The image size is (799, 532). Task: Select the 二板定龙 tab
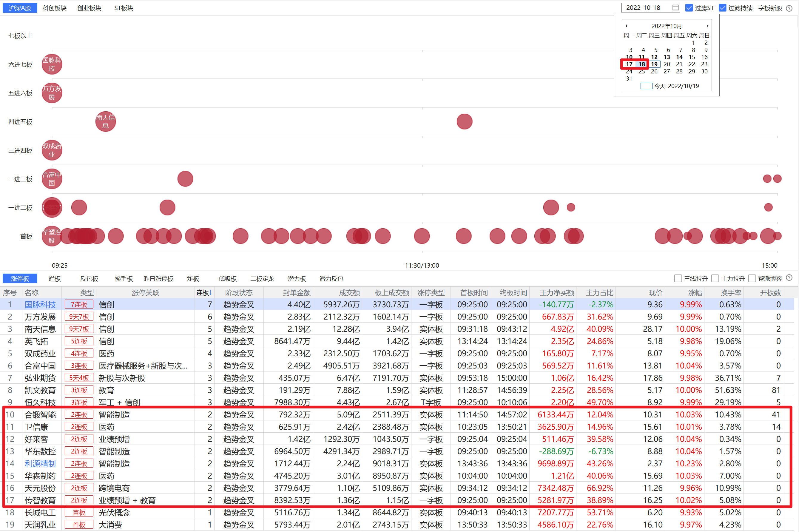point(262,279)
